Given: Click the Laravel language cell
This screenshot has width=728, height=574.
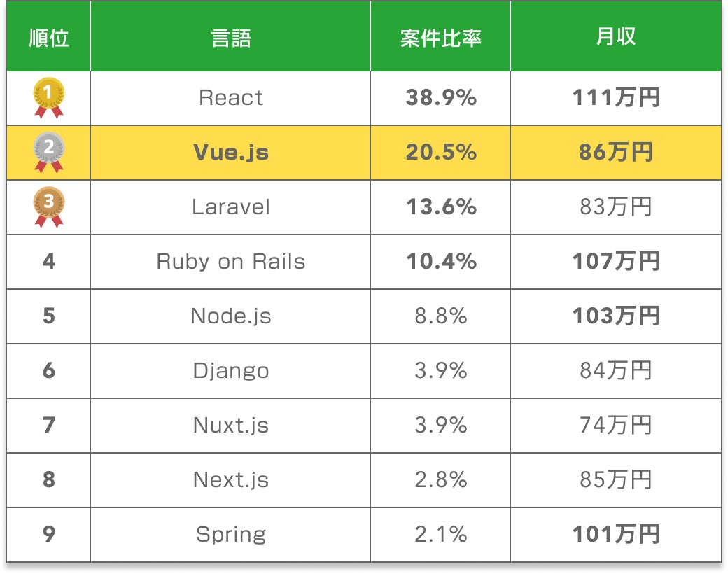Looking at the screenshot, I should [x=231, y=207].
